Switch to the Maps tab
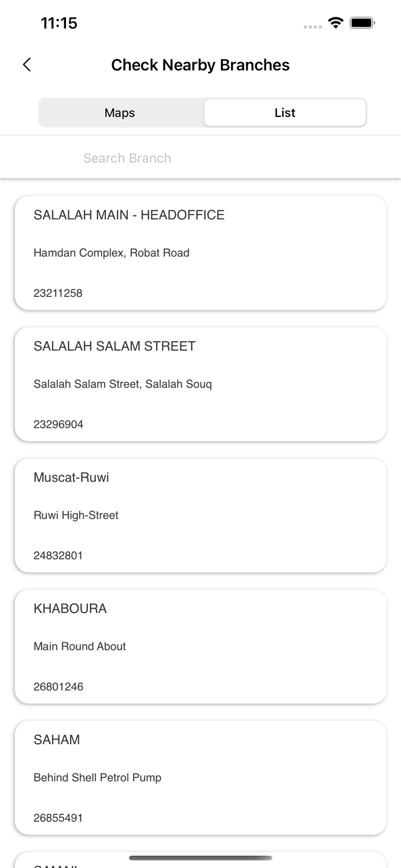This screenshot has height=868, width=401. 120,112
